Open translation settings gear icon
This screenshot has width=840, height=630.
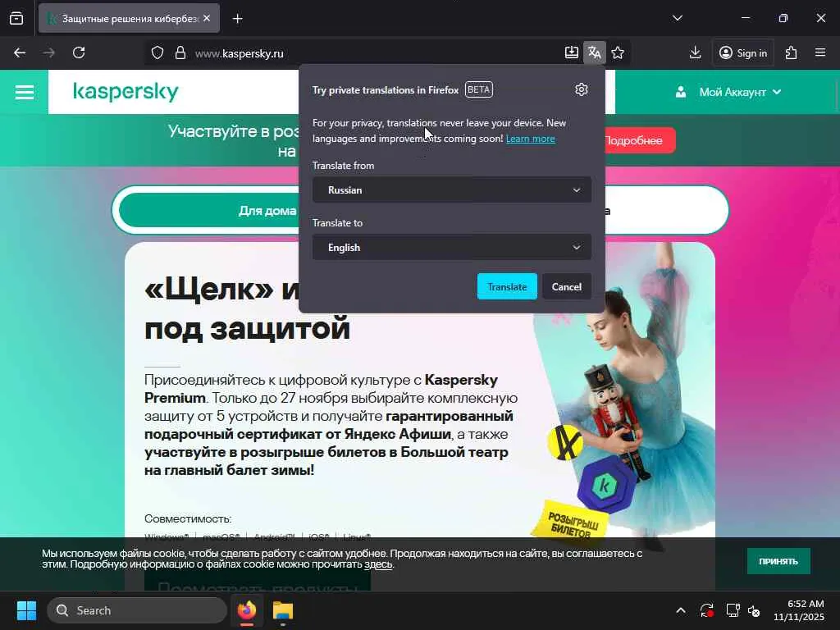point(582,89)
